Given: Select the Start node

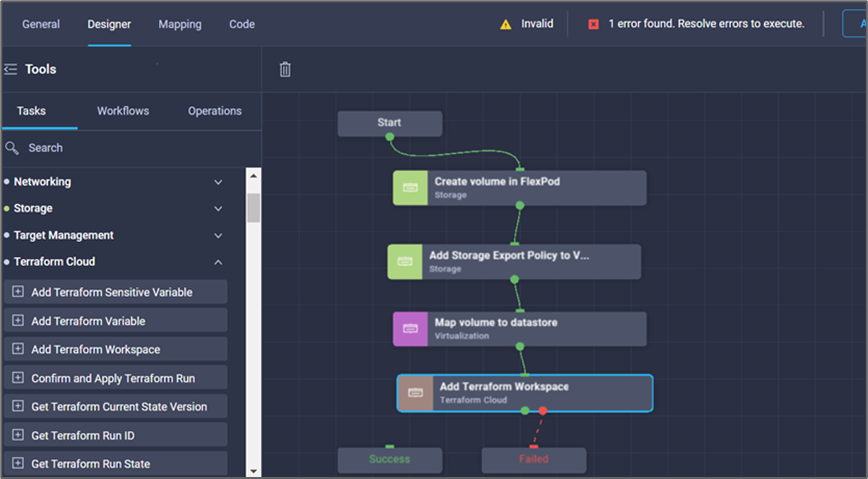Looking at the screenshot, I should pos(390,123).
